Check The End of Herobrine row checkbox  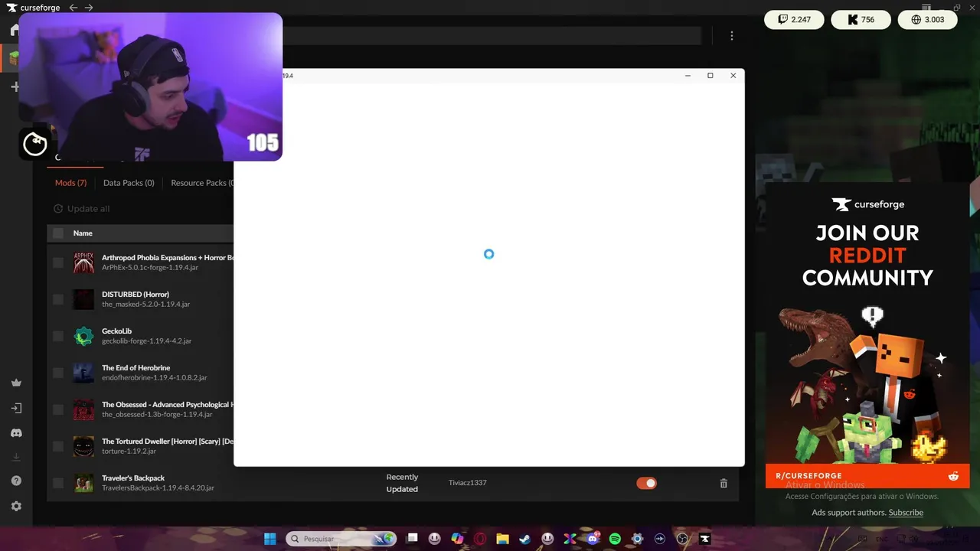(x=58, y=373)
